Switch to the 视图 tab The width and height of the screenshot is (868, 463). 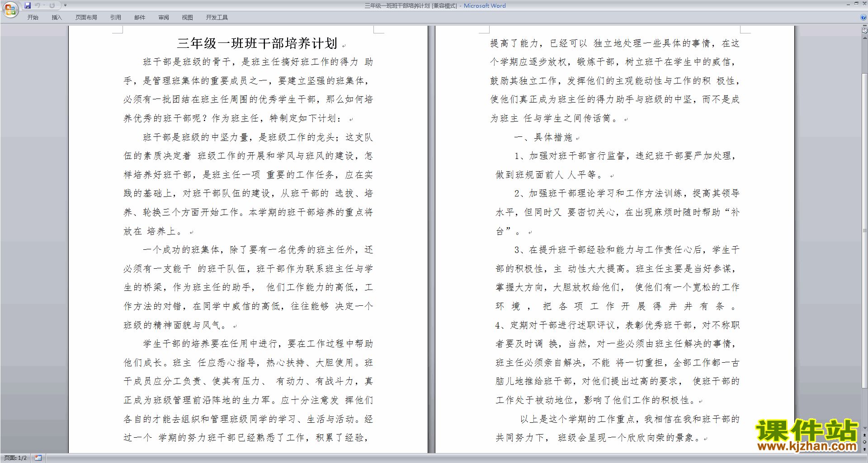click(187, 17)
